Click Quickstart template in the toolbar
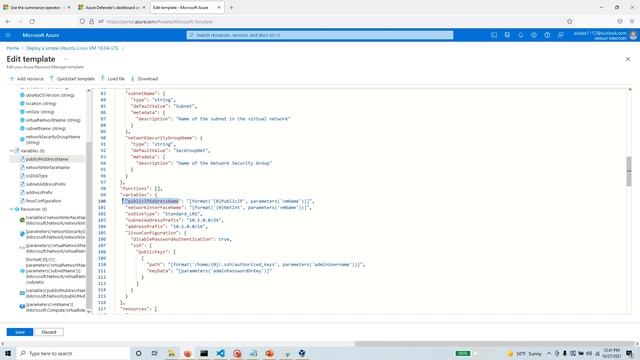This screenshot has height=360, width=640. [x=72, y=79]
